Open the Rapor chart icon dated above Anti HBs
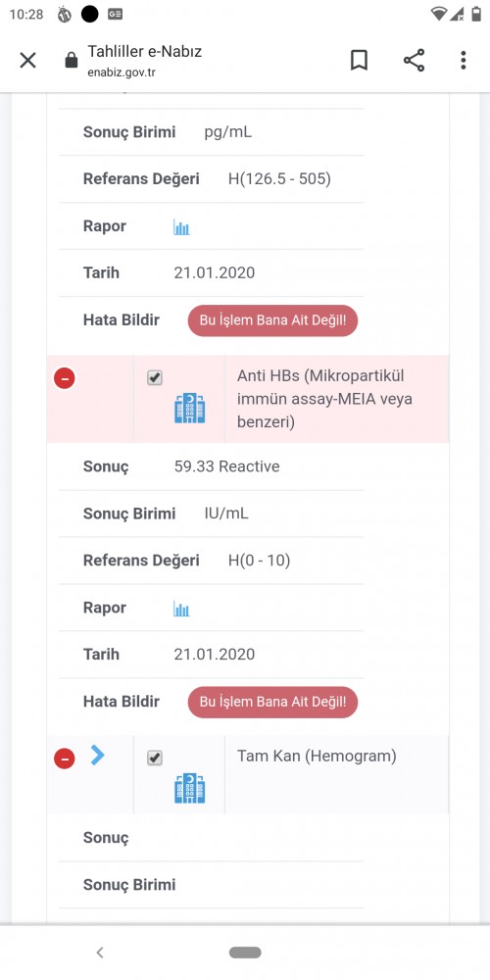The height and width of the screenshot is (980, 490). click(181, 227)
